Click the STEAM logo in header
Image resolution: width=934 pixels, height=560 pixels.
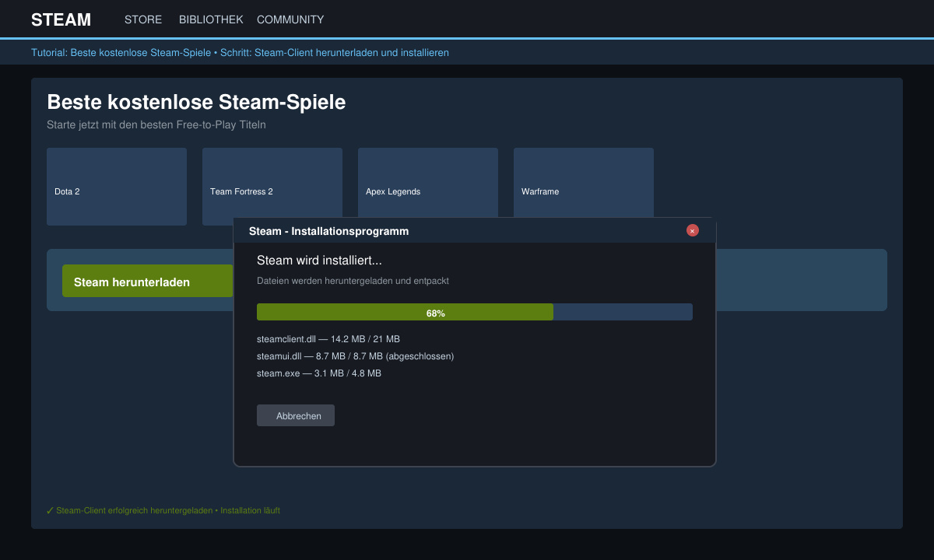tap(61, 19)
